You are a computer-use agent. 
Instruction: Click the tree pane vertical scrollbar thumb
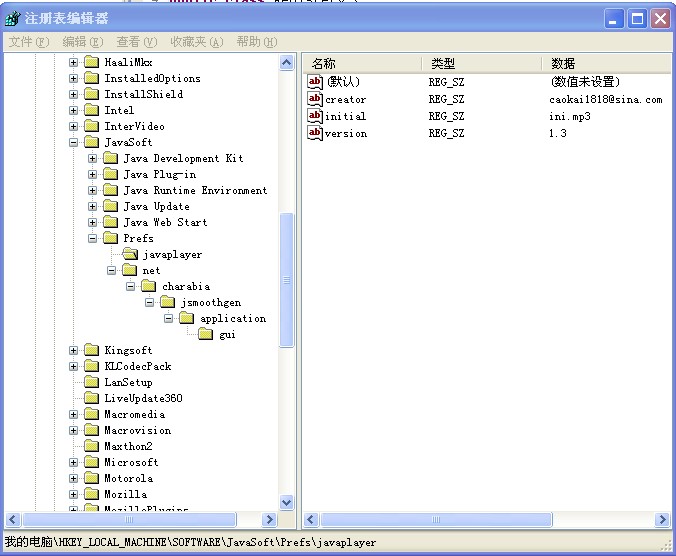(287, 280)
